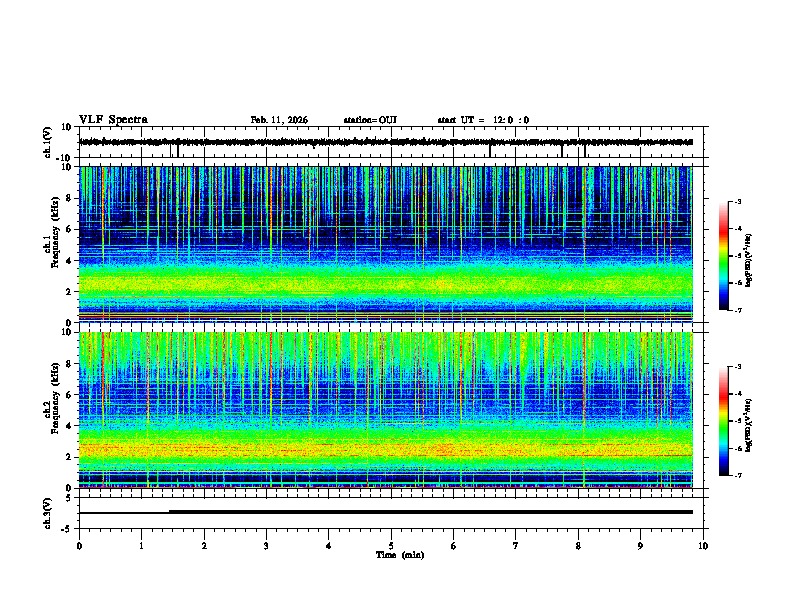Click the ch.3 voltage trace line
Image resolution: width=792 pixels, height=612 pixels.
coord(385,512)
